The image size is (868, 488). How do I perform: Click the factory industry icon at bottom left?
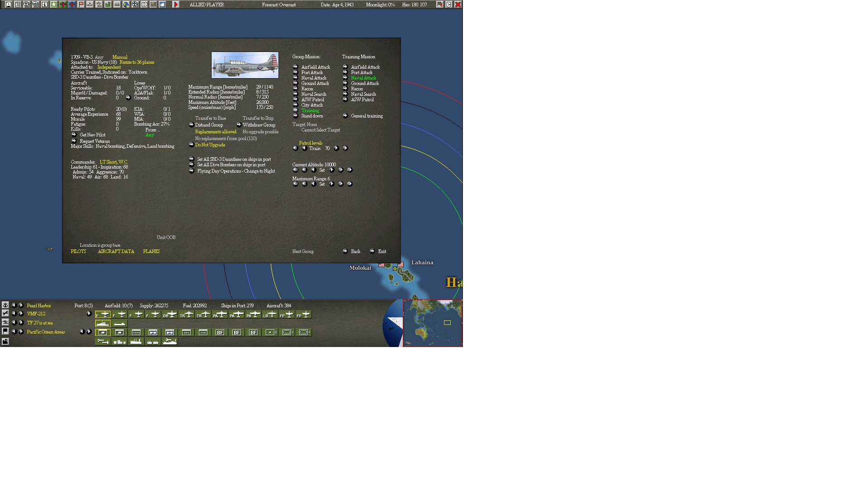tap(5, 342)
